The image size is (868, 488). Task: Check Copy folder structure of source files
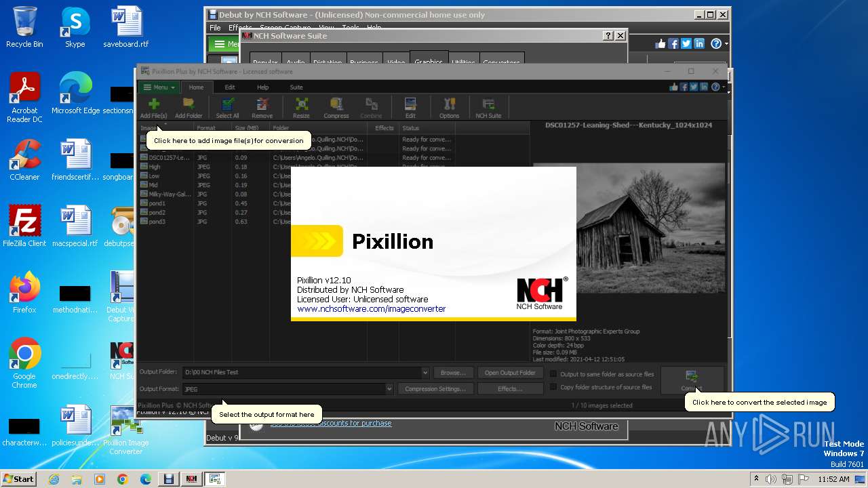(553, 387)
